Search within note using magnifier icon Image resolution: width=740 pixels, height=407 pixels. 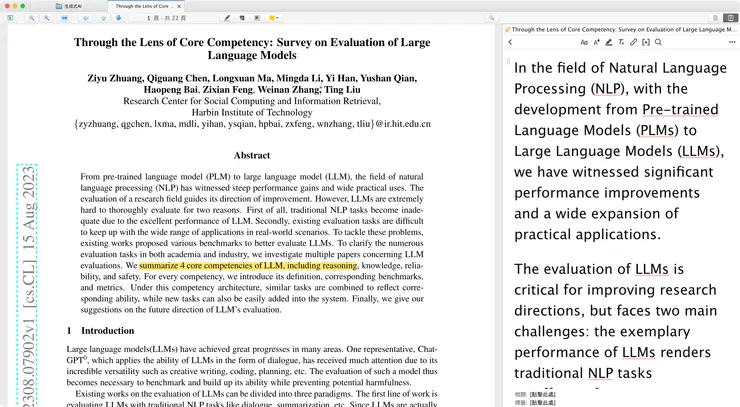(x=658, y=42)
